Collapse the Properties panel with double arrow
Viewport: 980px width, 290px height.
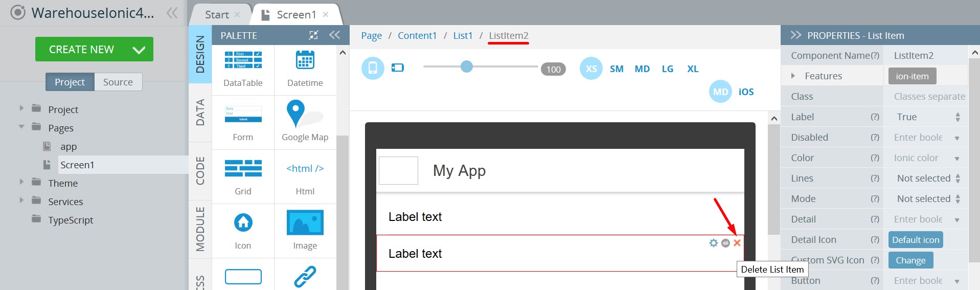click(795, 35)
